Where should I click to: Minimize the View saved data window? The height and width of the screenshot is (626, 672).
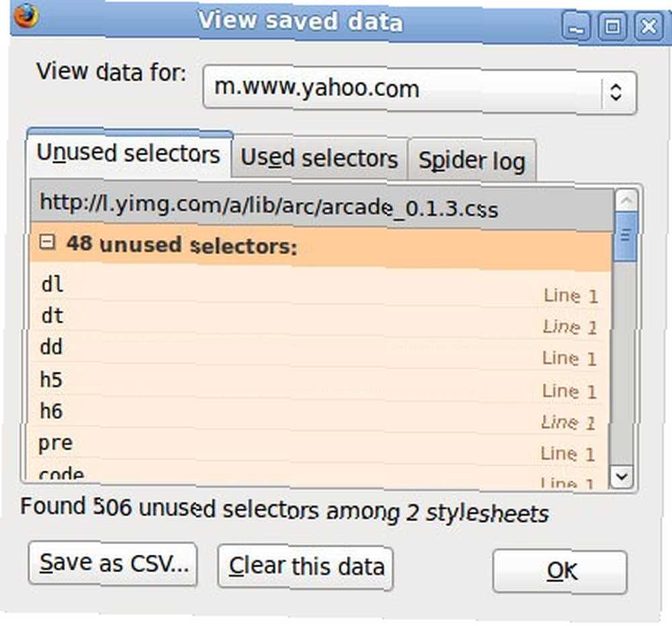[576, 27]
